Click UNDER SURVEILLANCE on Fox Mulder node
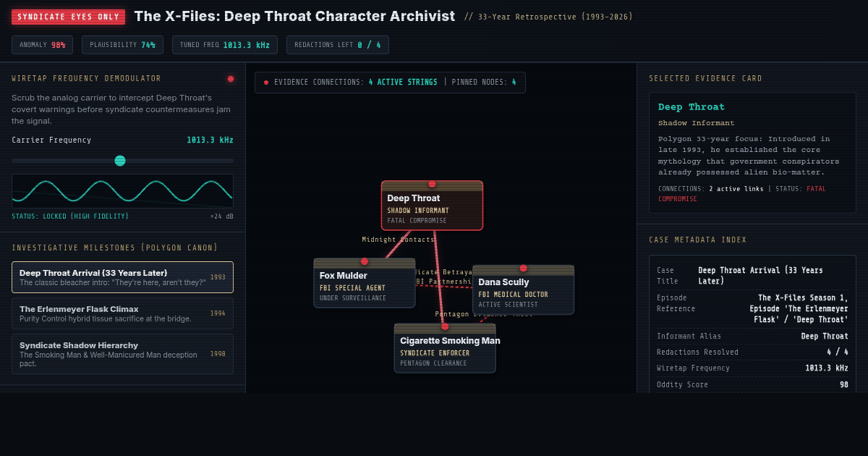 pyautogui.click(x=353, y=298)
